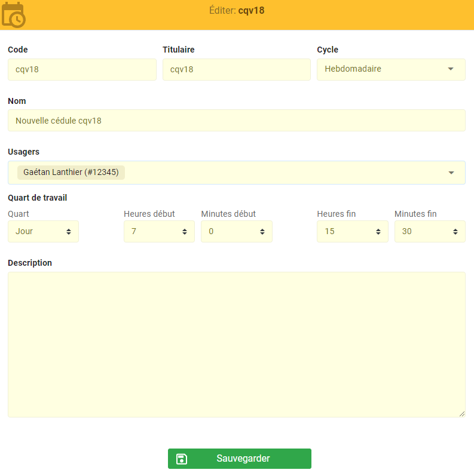Click the calendar clock schedule icon
This screenshot has height=476, width=474.
[x=13, y=14]
